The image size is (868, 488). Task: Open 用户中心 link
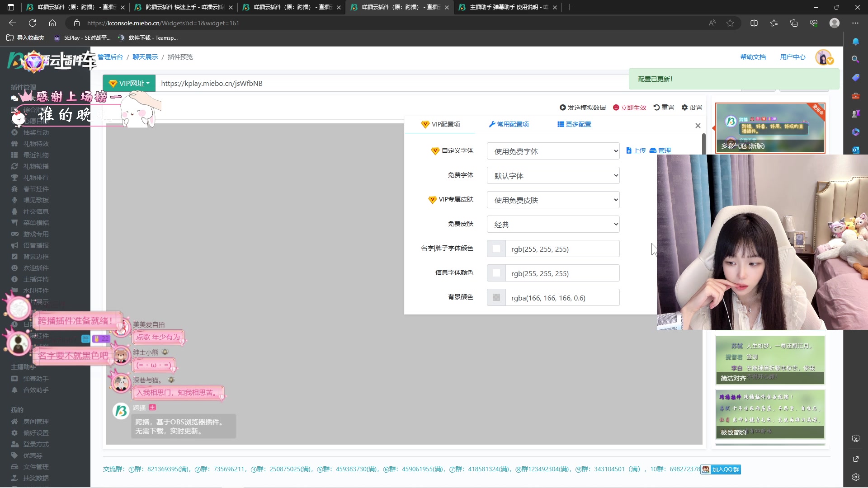(x=793, y=57)
